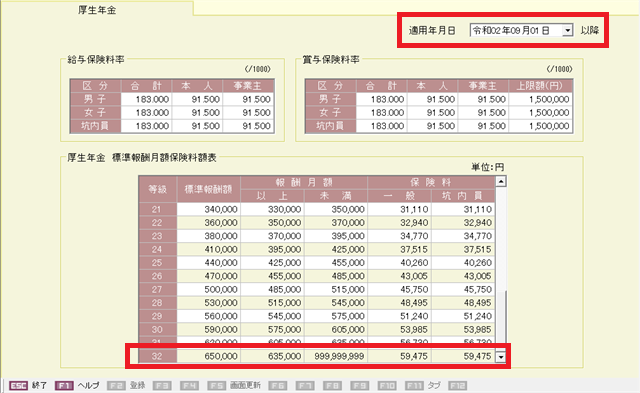Click the F11 タブ function key button
Screen dimensions: 640x393
coord(423,386)
